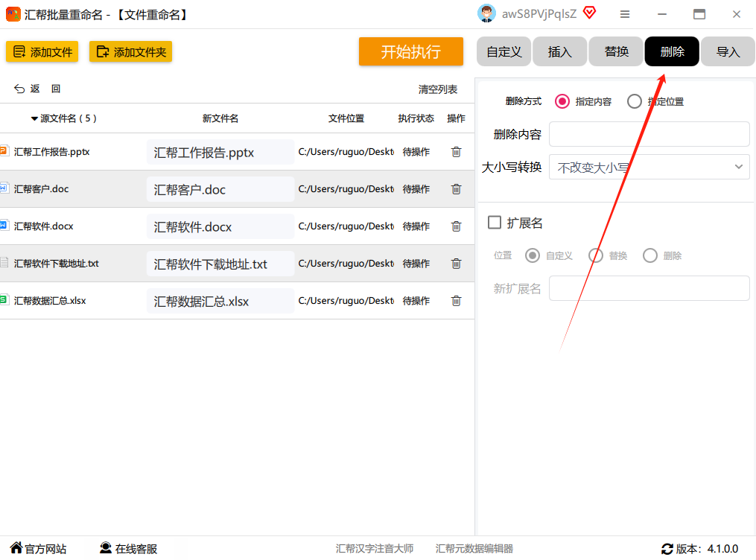Open the 汇帮元数据编辑器 link
This screenshot has width=756, height=560.
click(474, 548)
